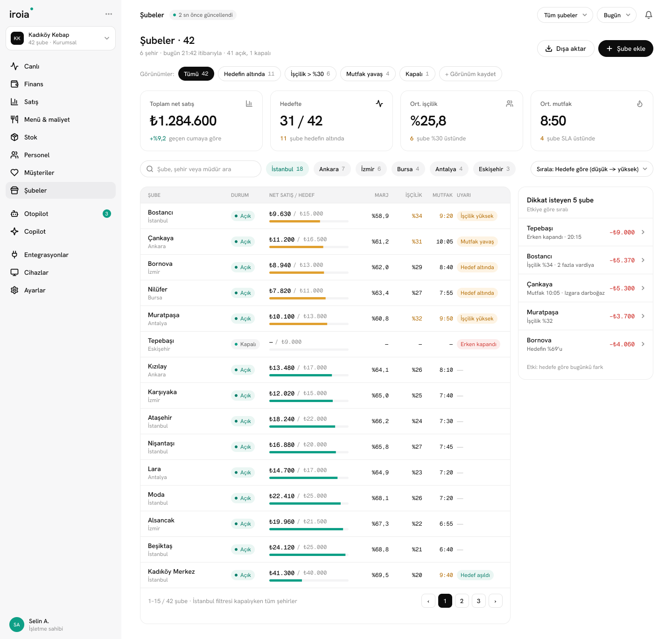Open Menü & maliyet page

[61, 119]
